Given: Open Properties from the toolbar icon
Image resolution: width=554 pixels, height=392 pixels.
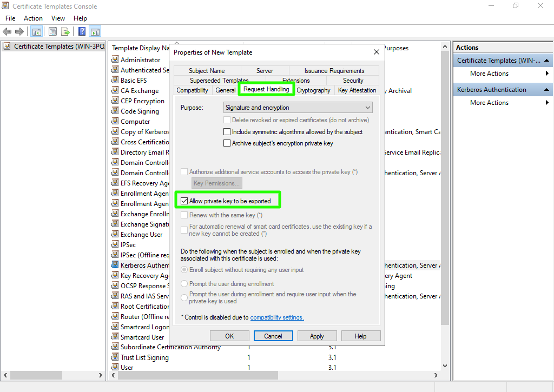Looking at the screenshot, I should (52, 32).
